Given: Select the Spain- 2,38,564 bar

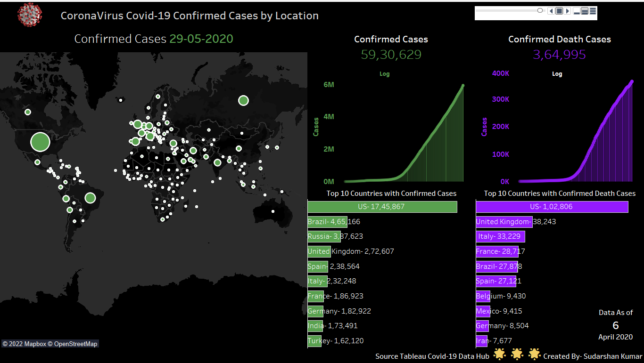Looking at the screenshot, I should [318, 266].
